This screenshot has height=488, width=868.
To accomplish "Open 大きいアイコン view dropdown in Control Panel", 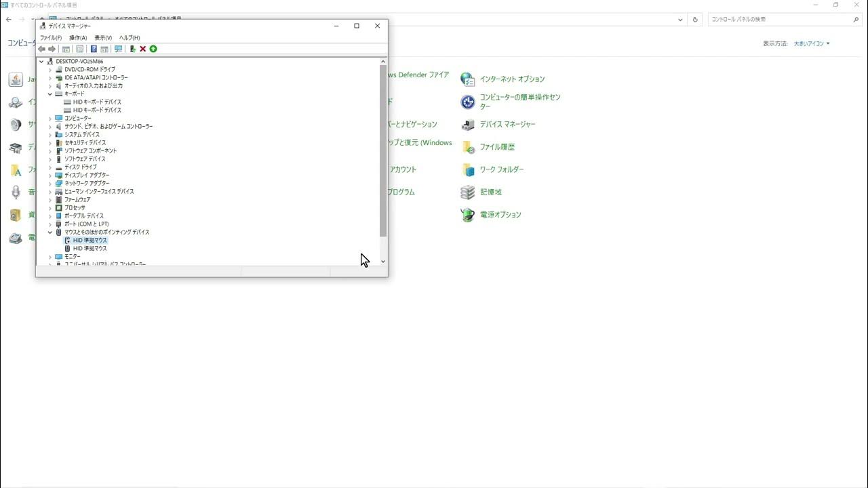I will [812, 43].
